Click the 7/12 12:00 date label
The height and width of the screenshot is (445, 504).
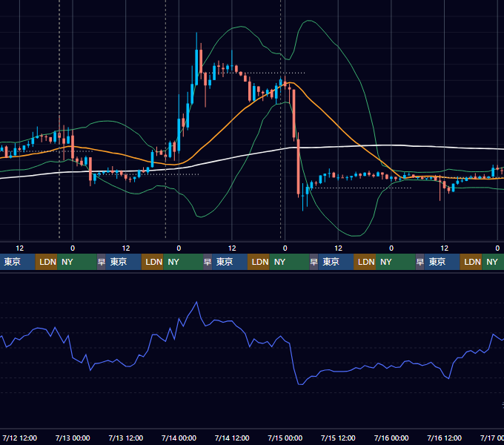19,438
